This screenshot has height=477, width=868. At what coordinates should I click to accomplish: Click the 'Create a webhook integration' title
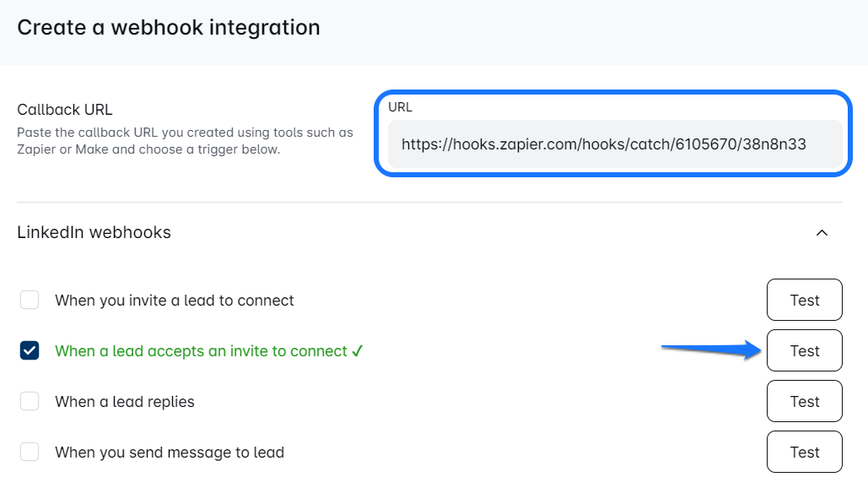169,27
